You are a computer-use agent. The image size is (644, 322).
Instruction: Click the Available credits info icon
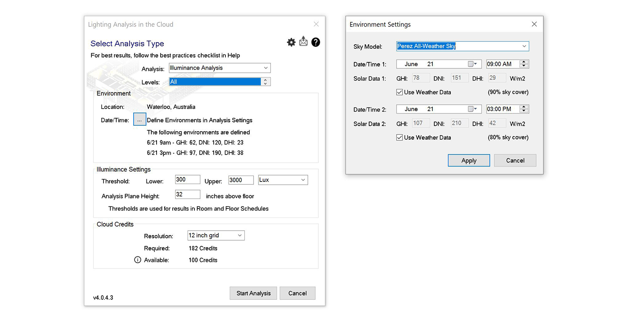pos(138,260)
